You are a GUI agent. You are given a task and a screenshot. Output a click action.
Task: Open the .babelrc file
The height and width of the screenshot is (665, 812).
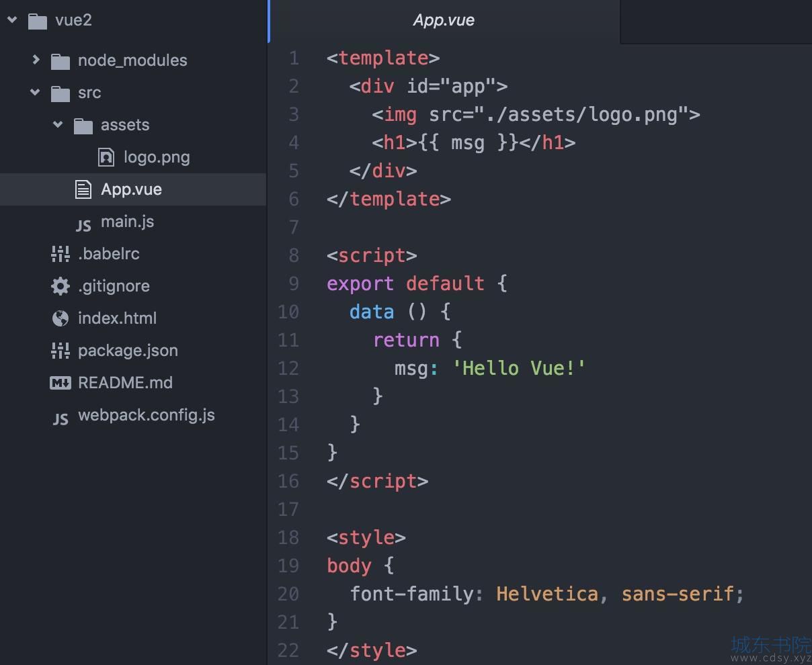(109, 254)
